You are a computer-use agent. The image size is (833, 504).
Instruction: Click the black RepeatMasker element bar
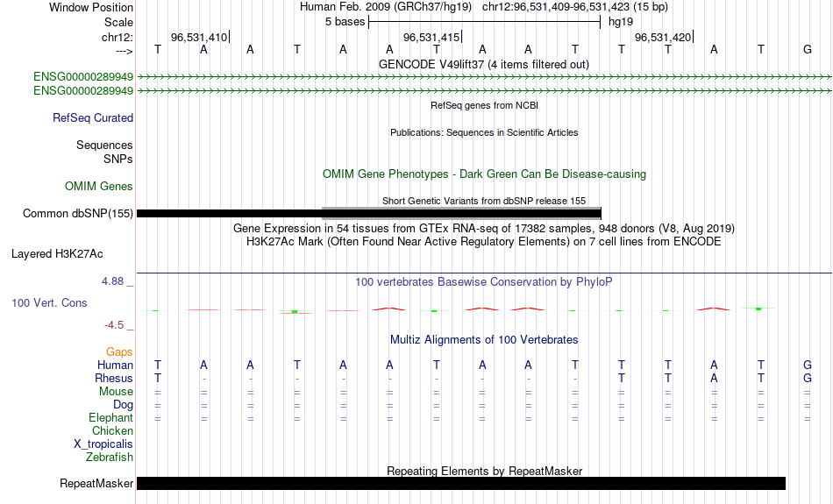461,483
